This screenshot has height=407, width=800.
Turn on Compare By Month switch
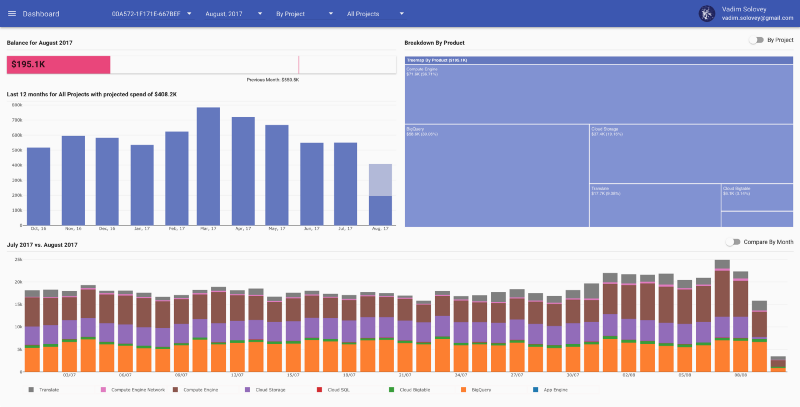735,241
